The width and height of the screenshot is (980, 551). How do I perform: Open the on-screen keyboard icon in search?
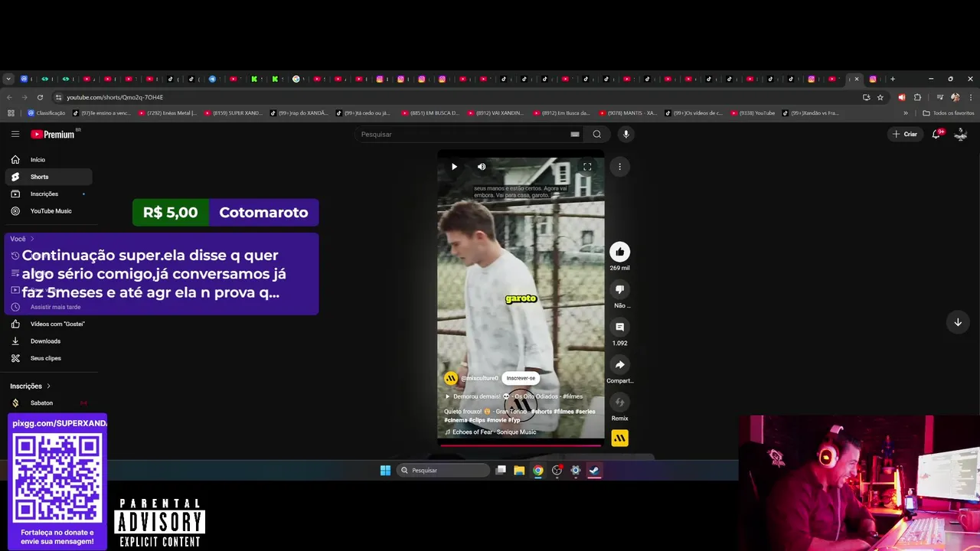tap(574, 134)
